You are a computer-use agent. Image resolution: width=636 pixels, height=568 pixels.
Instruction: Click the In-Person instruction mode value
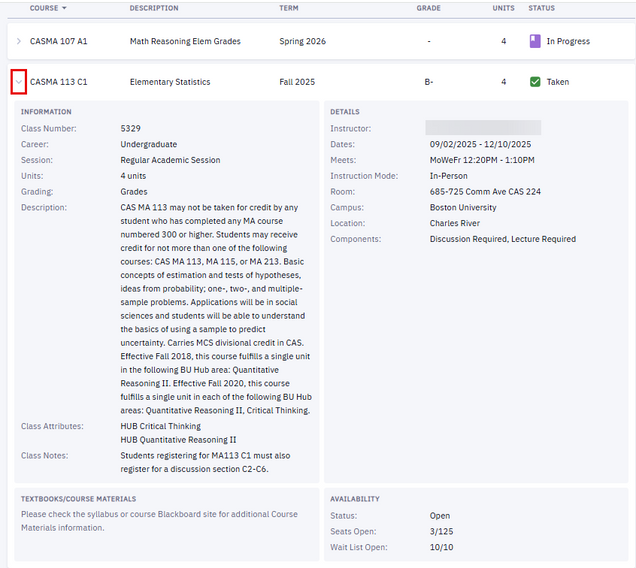pos(449,176)
